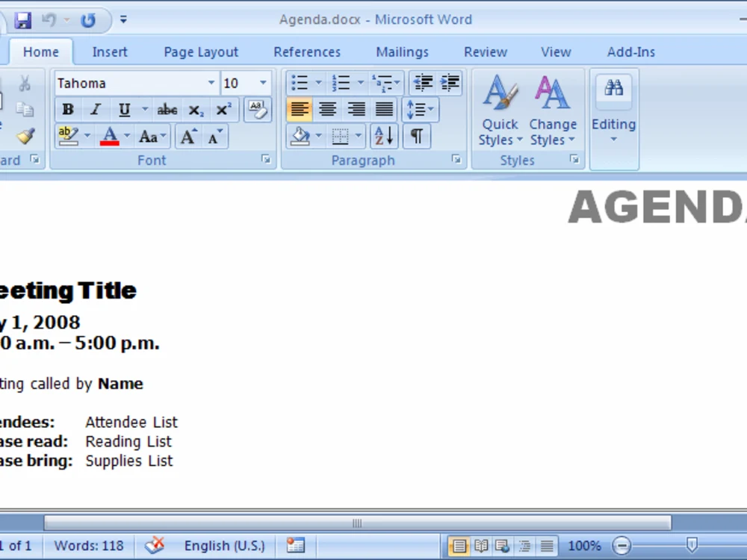Apply red font color
The image size is (747, 560).
110,136
